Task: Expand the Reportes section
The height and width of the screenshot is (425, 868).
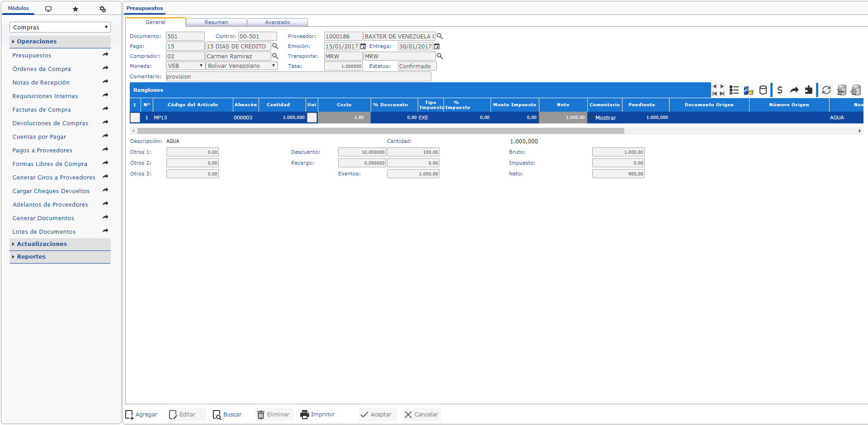Action: click(31, 256)
